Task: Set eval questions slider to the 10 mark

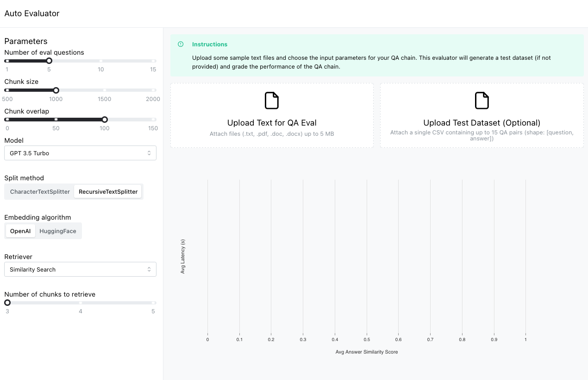Action: [100, 61]
